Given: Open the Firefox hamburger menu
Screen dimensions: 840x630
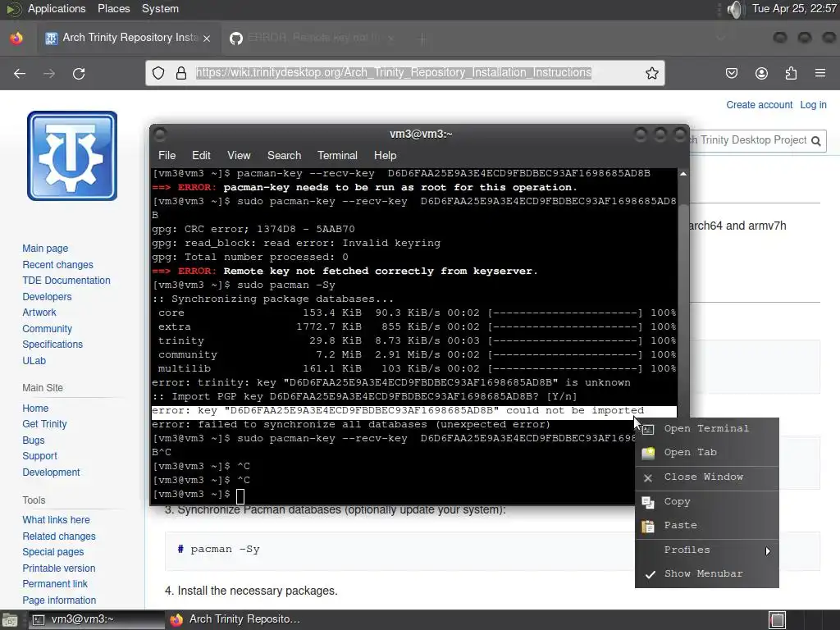Looking at the screenshot, I should (x=820, y=73).
